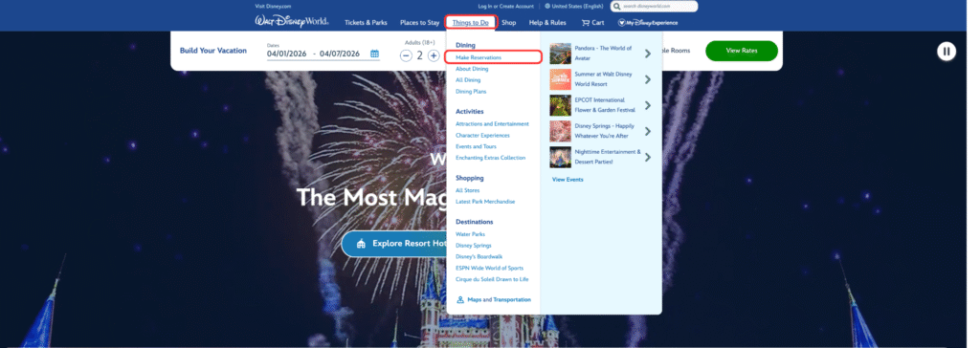Open the Shop menu
The image size is (980, 348).
[x=509, y=23]
